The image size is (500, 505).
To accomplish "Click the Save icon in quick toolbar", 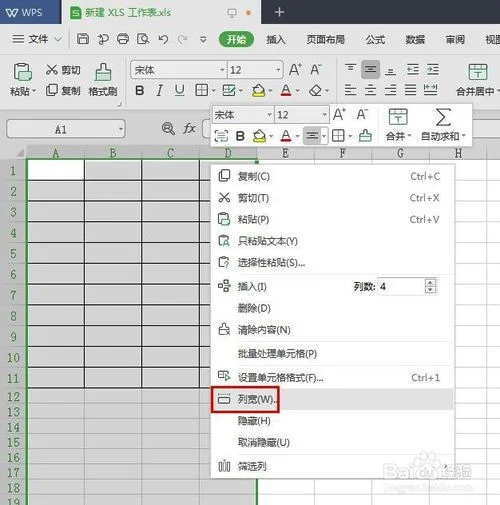I will [83, 39].
